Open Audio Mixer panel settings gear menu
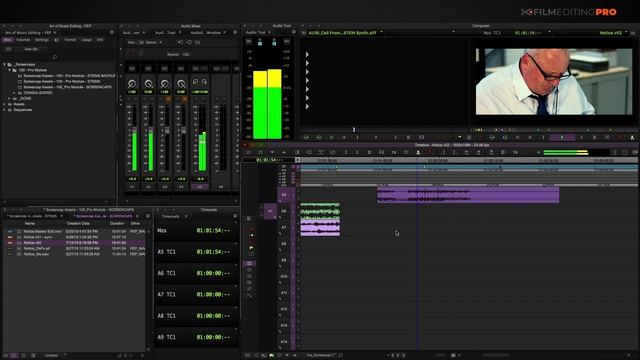The width and height of the screenshot is (640, 360). tap(235, 33)
